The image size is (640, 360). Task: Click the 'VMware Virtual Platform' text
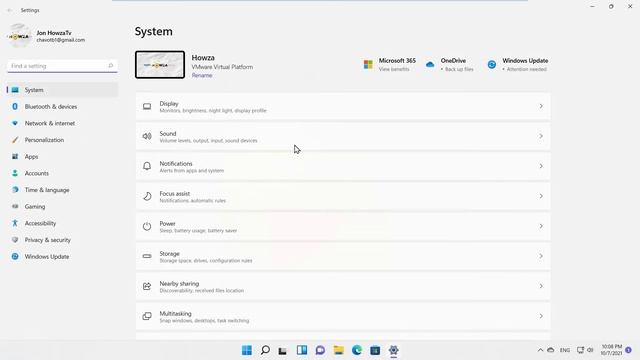pos(222,67)
